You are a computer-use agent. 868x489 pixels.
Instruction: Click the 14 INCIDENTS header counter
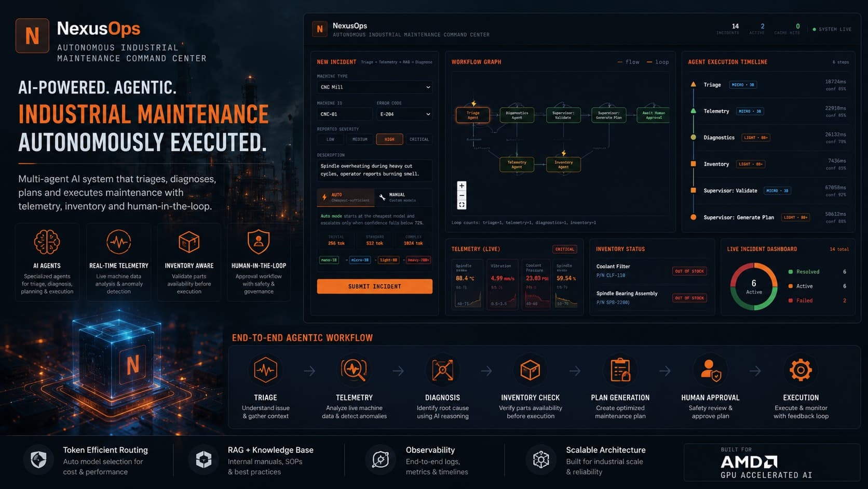coord(728,29)
